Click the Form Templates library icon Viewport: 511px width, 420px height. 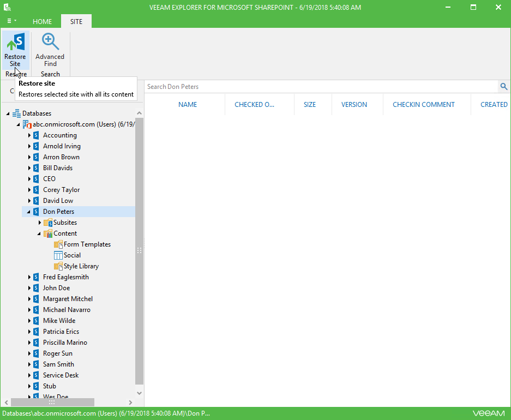(58, 244)
